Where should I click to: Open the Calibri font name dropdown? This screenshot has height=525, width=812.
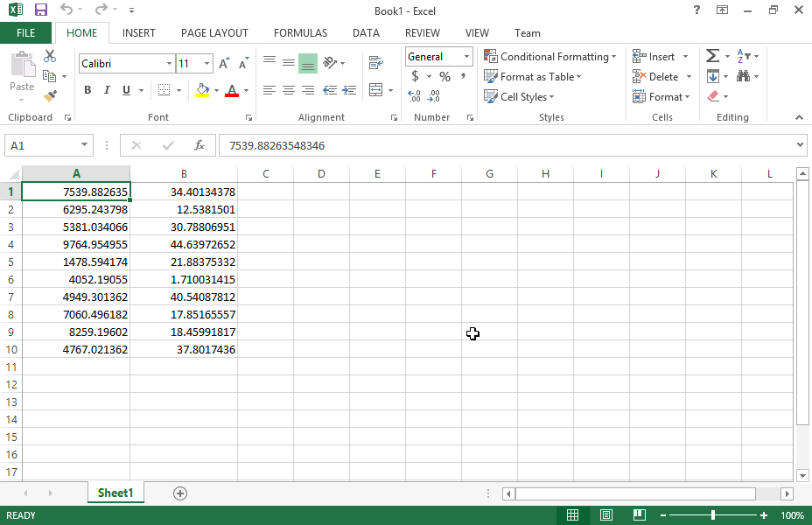tap(169, 64)
